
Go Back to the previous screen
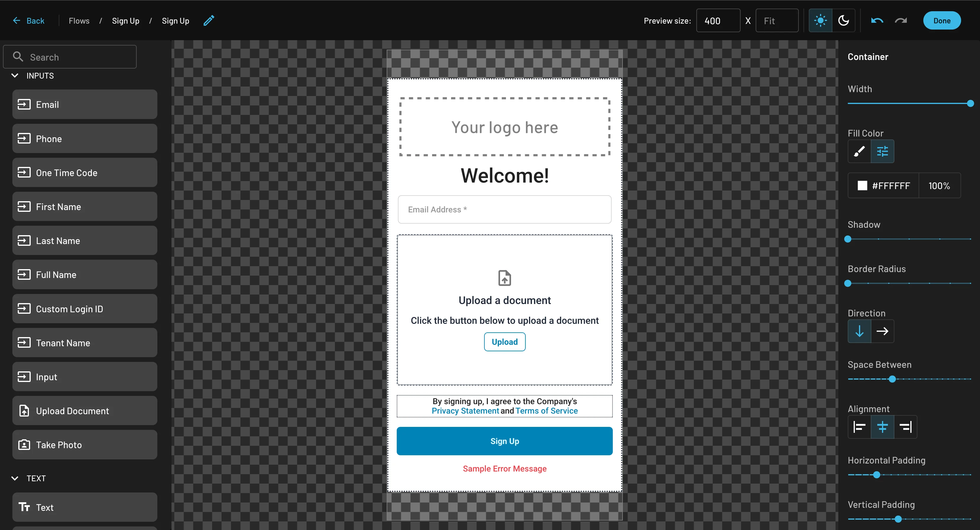[x=29, y=20]
